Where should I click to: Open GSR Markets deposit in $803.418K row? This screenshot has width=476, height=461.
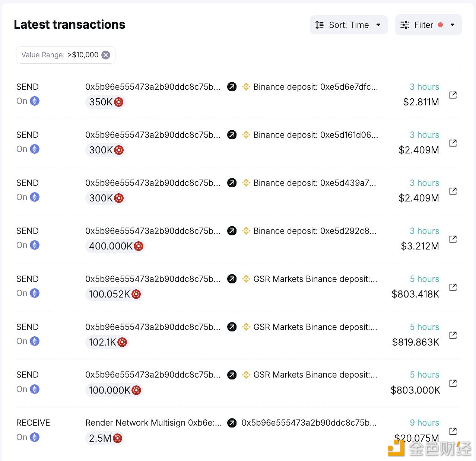(x=315, y=279)
